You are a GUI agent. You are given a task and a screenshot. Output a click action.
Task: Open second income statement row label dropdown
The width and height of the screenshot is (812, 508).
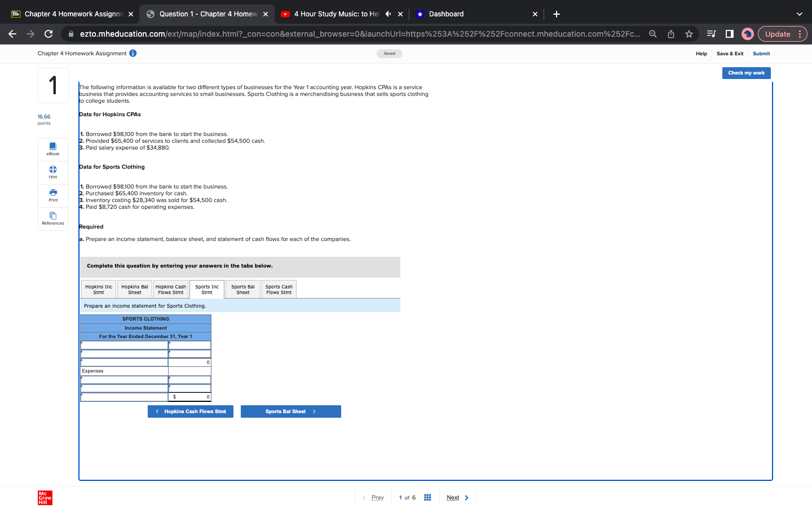(x=124, y=354)
